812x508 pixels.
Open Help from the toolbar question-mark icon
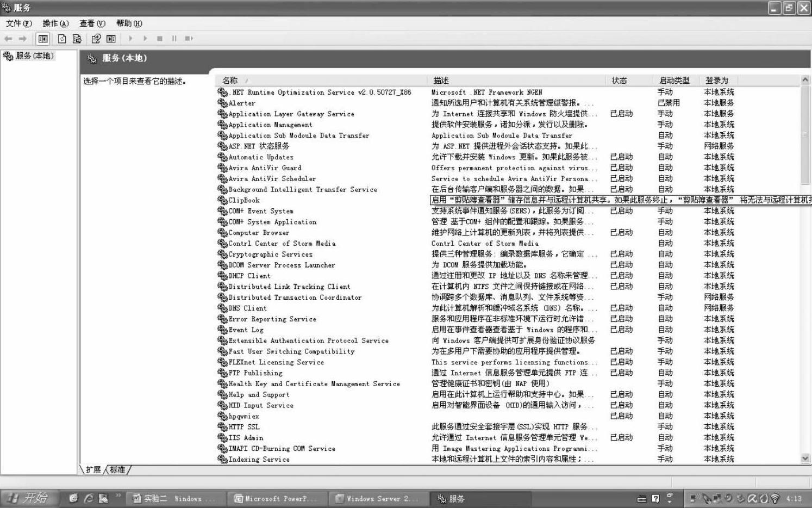pyautogui.click(x=96, y=39)
